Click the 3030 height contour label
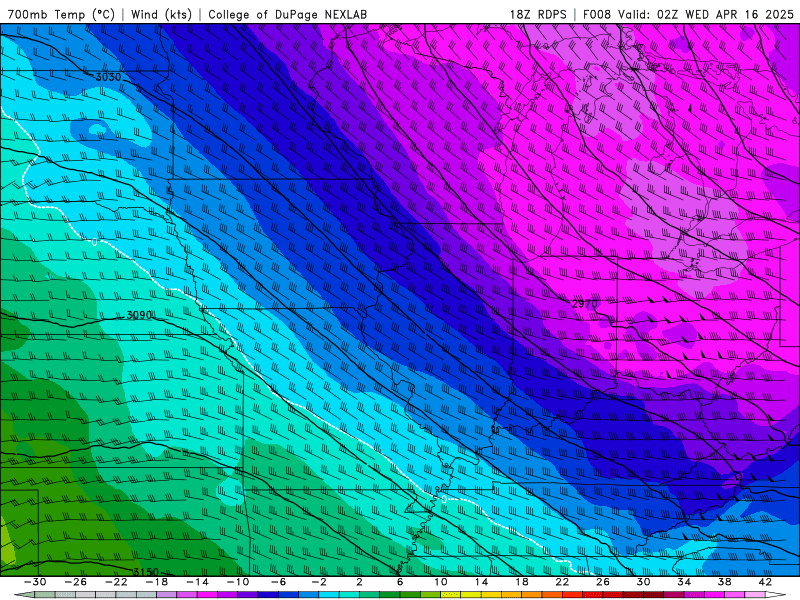The width and height of the screenshot is (800, 600). tap(108, 77)
